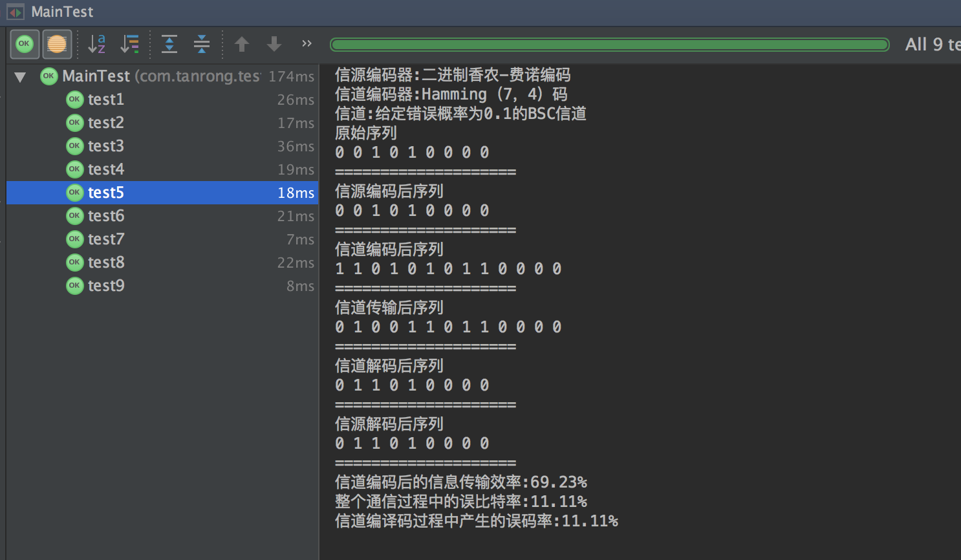The width and height of the screenshot is (961, 560).
Task: Go to previous failed test arrow
Action: pyautogui.click(x=242, y=44)
